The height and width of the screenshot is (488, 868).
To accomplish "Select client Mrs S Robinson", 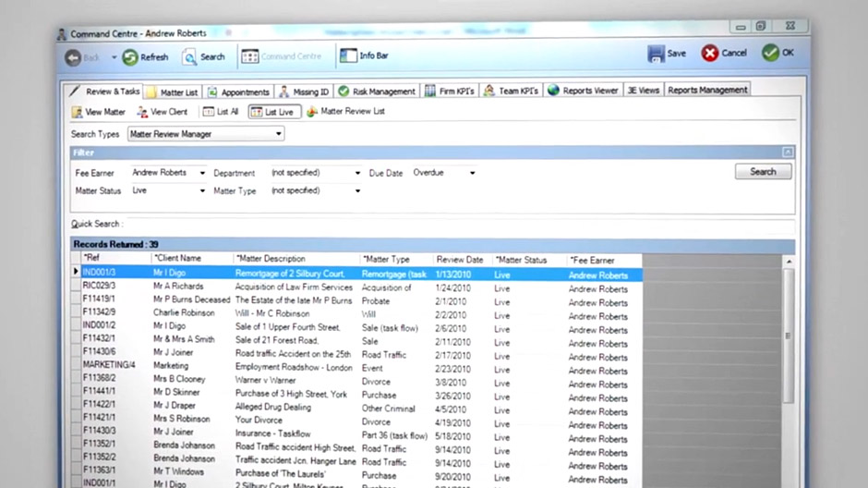I will click(x=182, y=419).
